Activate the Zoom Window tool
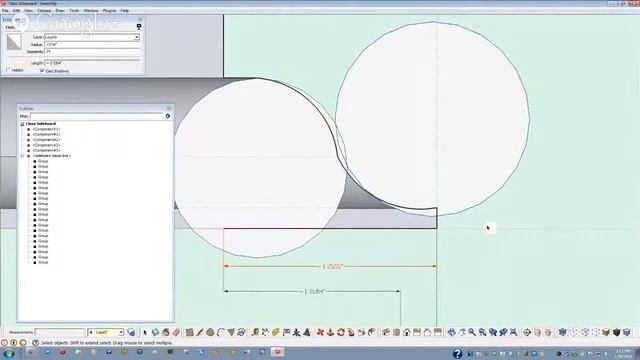 click(x=482, y=333)
